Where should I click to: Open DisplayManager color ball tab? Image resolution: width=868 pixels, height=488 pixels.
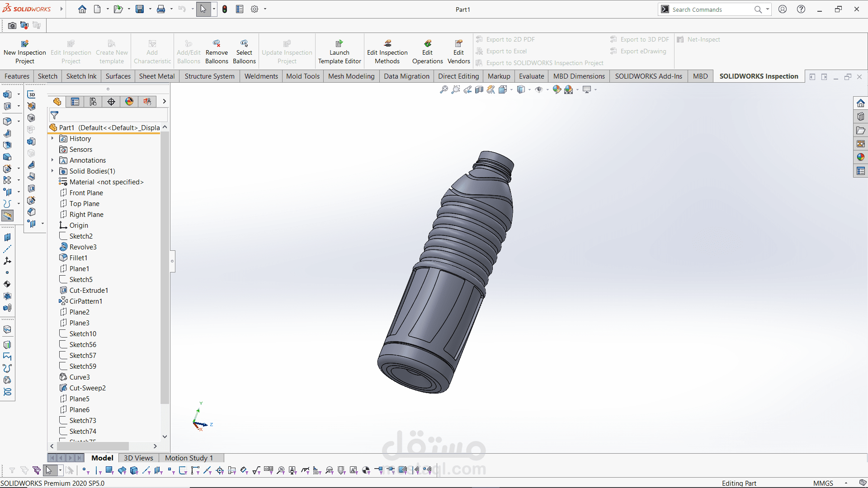click(129, 102)
